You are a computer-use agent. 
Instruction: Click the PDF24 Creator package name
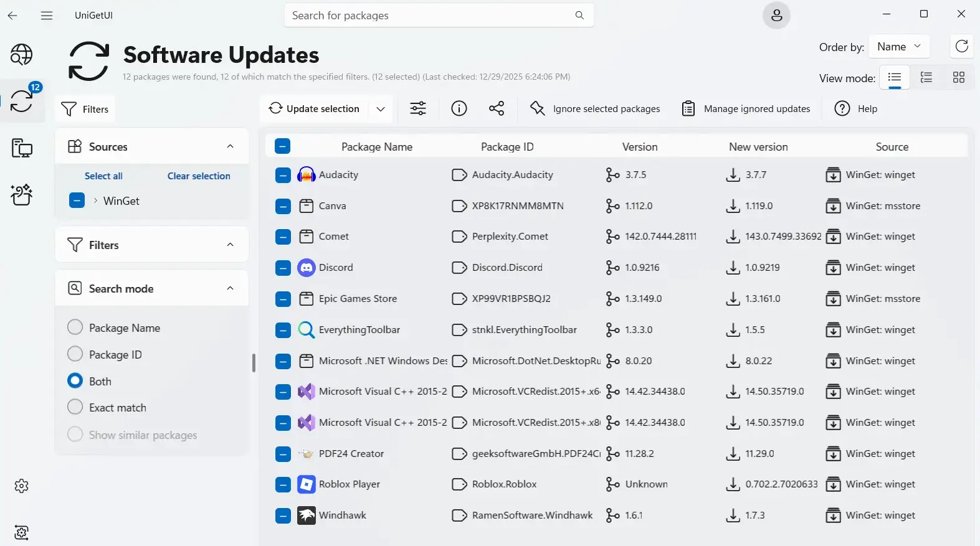click(x=351, y=454)
